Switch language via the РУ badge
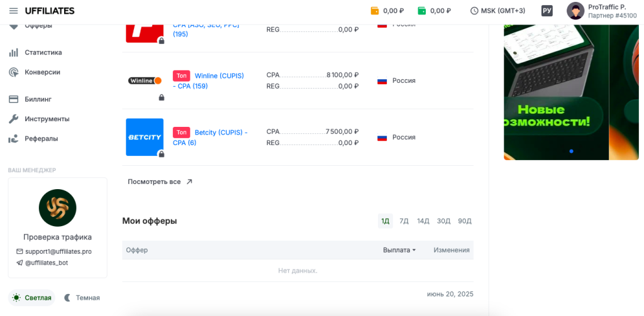644x316 pixels. (547, 11)
